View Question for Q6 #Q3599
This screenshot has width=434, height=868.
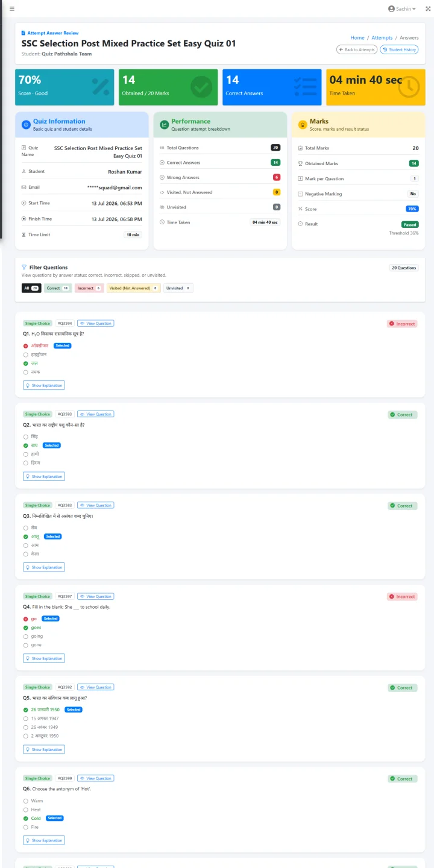click(96, 778)
